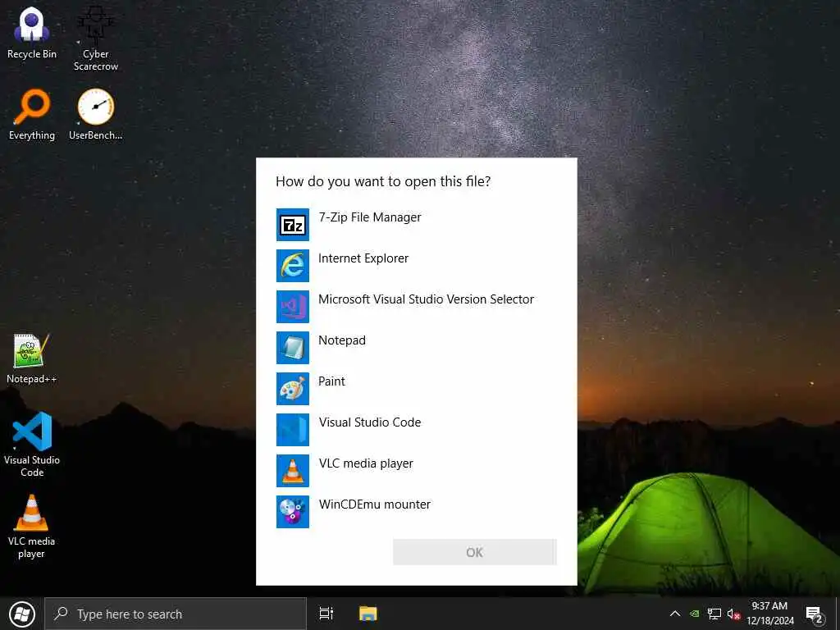Select the Visual Studio Code desktop shortcut
The height and width of the screenshot is (630, 840).
coord(32,444)
